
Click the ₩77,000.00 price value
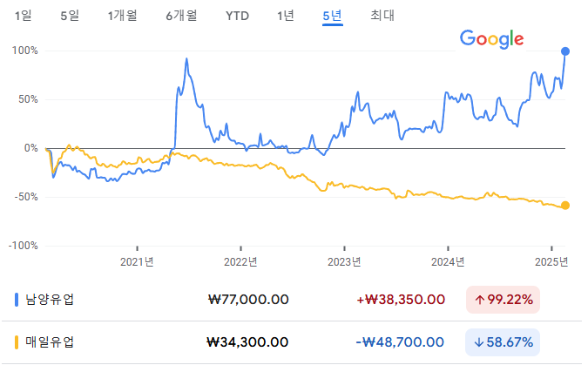pos(248,300)
